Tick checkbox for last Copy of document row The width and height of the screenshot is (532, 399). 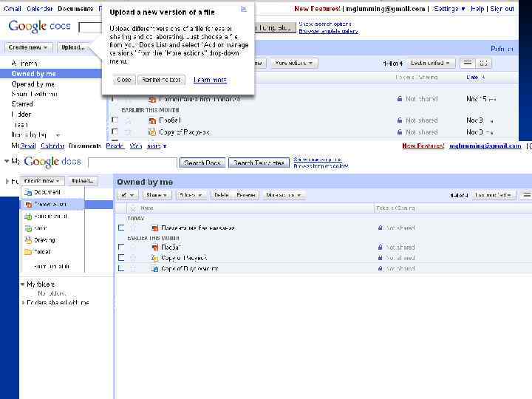(x=121, y=268)
